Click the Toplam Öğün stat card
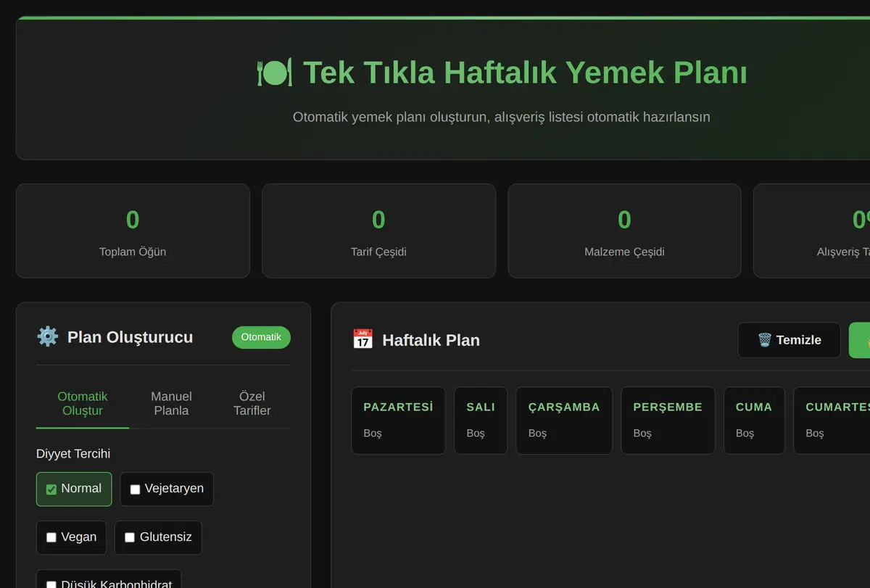This screenshot has height=588, width=870. [x=133, y=231]
